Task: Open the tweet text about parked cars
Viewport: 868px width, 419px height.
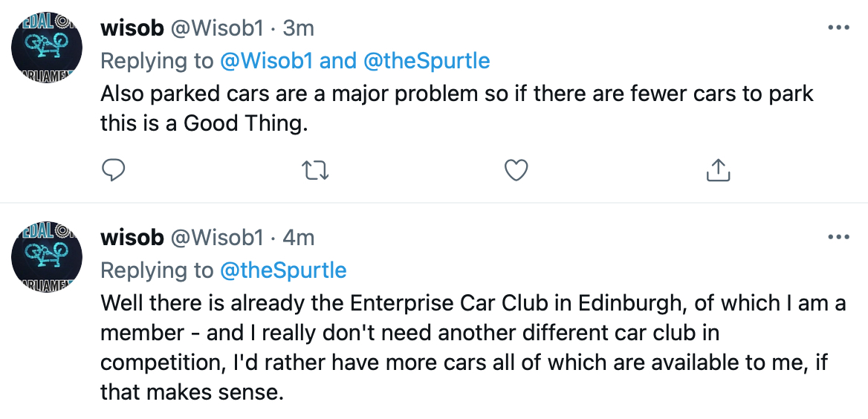Action: (x=457, y=108)
